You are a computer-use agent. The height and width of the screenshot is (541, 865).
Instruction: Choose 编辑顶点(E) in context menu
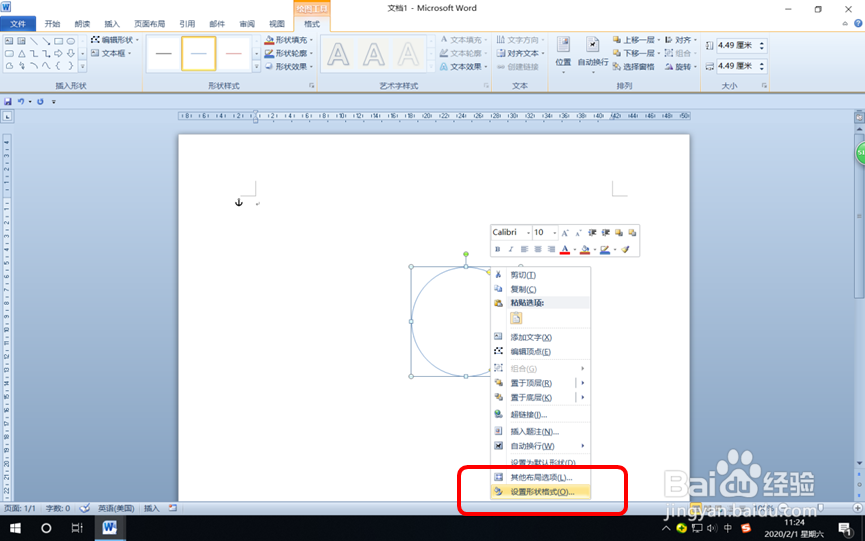coord(541,351)
